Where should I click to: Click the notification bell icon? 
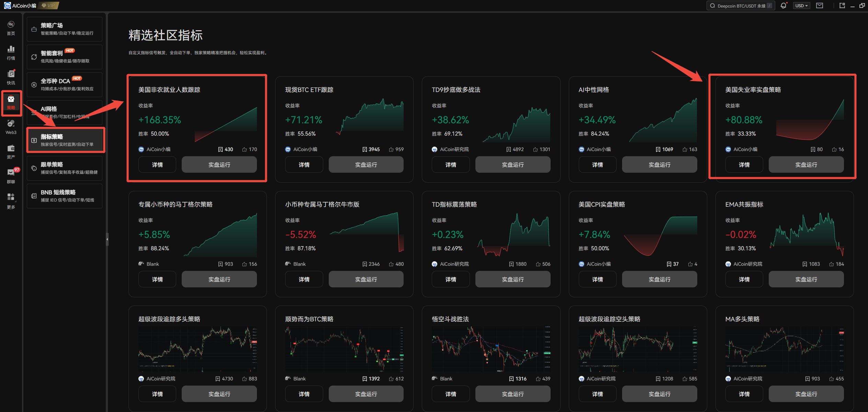tap(783, 5)
